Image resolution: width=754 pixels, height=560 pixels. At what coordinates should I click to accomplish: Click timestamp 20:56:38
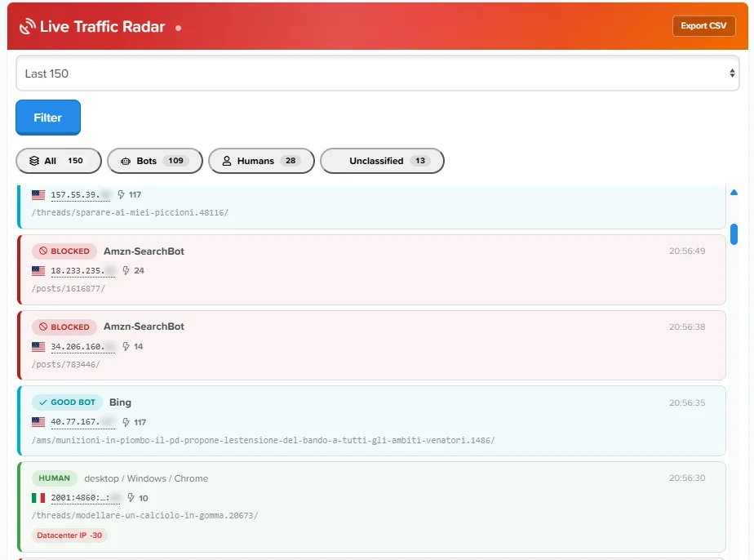click(687, 327)
